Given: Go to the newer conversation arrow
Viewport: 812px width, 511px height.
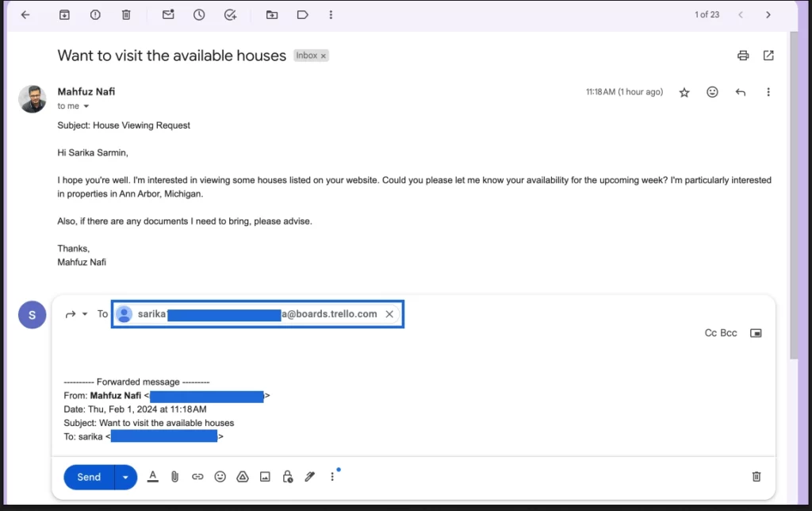Looking at the screenshot, I should tap(741, 14).
